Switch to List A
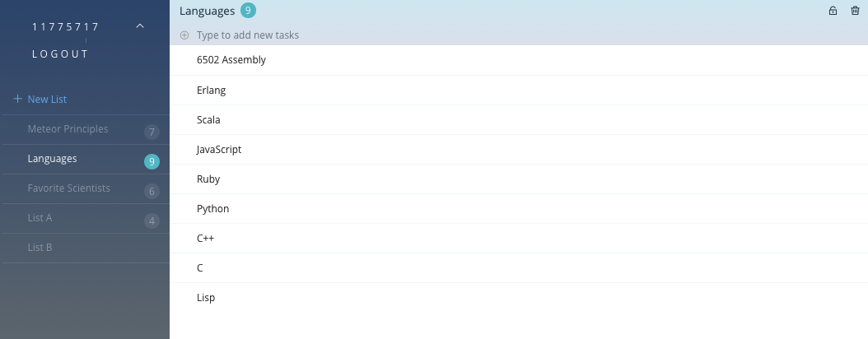This screenshot has width=868, height=339. [40, 218]
